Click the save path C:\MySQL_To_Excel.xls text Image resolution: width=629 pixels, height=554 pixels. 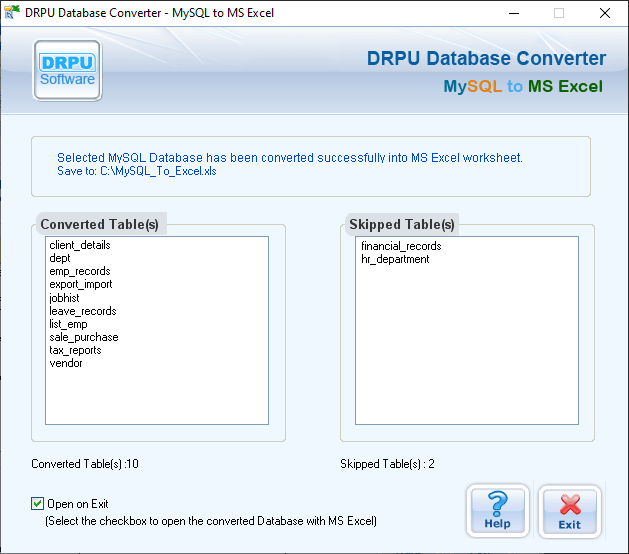(158, 171)
